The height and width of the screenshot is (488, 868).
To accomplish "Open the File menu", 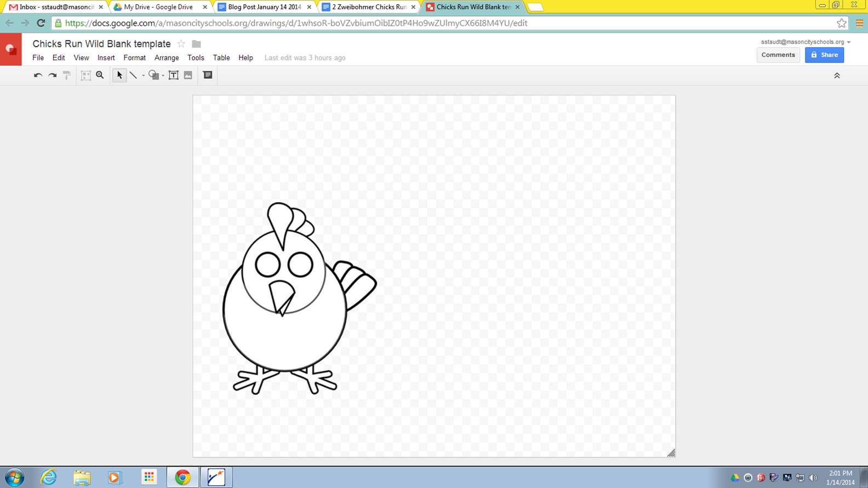I will click(38, 58).
